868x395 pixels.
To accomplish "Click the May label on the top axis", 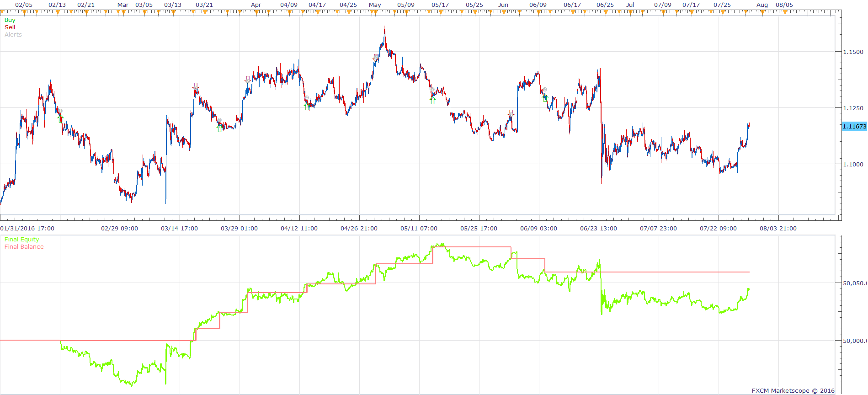I will click(375, 5).
